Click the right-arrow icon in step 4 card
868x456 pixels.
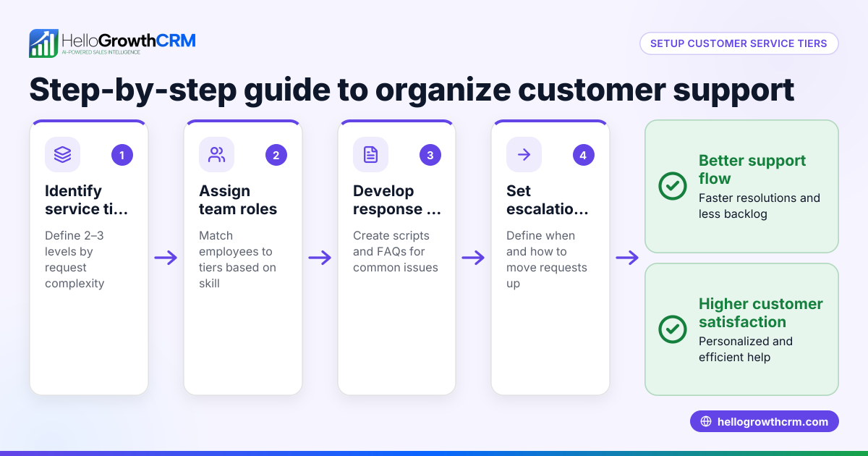pos(524,154)
